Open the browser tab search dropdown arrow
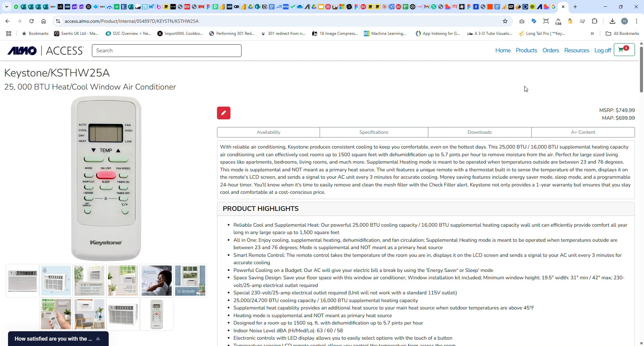The width and height of the screenshot is (644, 346). (x=6, y=6)
